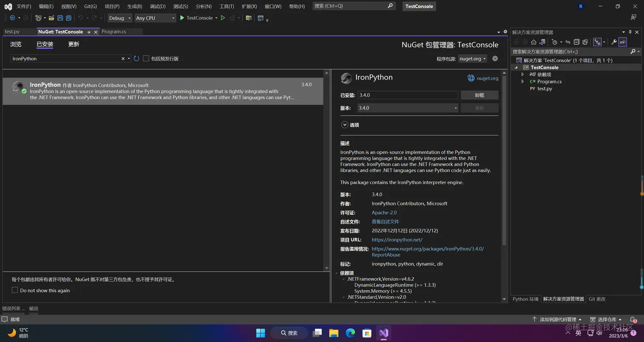This screenshot has width=644, height=342.
Task: Click the Solution Explorer Home icon
Action: [533, 42]
